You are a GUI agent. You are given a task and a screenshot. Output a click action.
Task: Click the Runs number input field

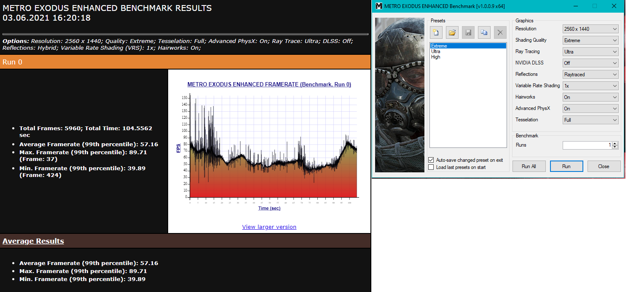coord(587,145)
